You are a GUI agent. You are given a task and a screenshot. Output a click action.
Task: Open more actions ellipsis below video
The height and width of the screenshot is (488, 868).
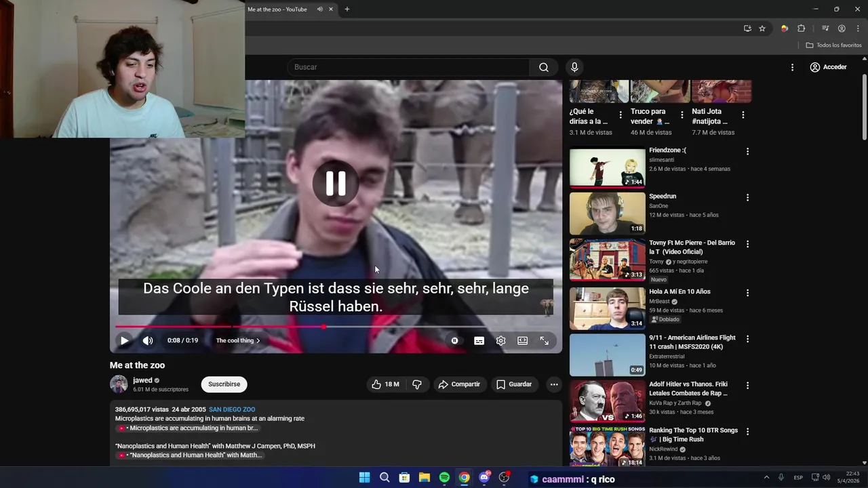[554, 384]
